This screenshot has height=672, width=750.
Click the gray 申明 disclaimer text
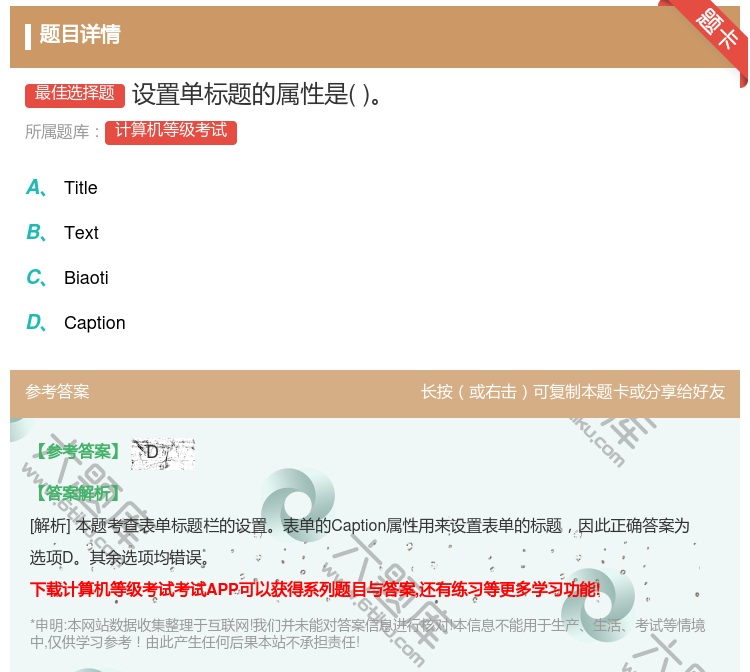367,633
